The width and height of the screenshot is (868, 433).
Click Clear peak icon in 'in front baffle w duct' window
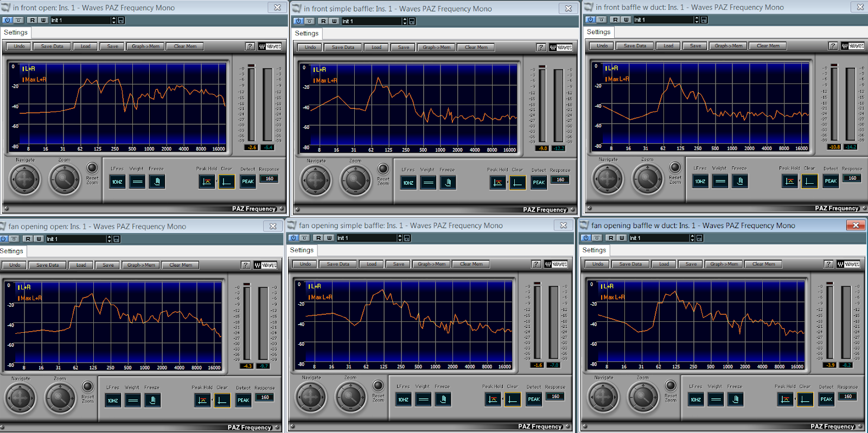click(809, 182)
